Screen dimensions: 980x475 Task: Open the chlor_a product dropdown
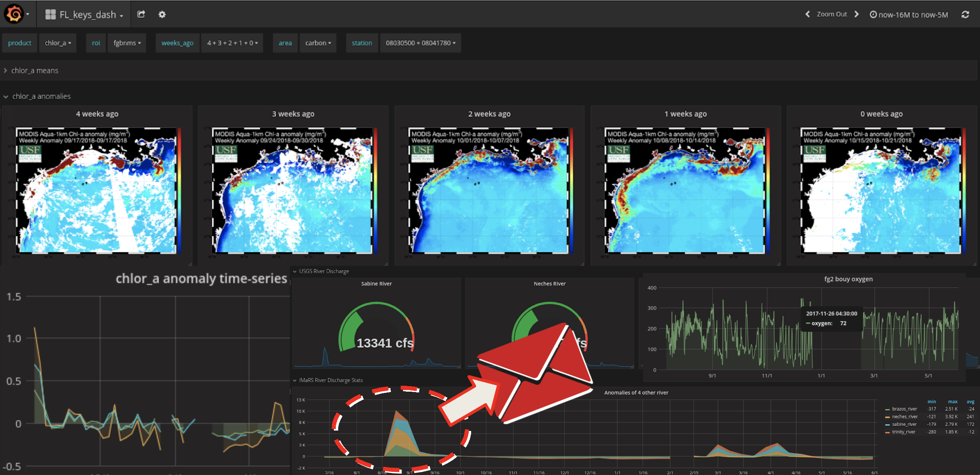58,43
